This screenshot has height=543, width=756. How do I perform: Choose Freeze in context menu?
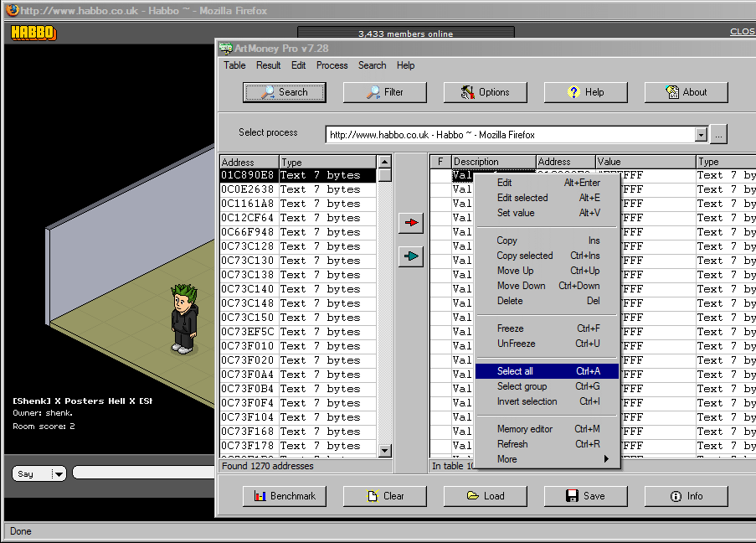click(548, 328)
